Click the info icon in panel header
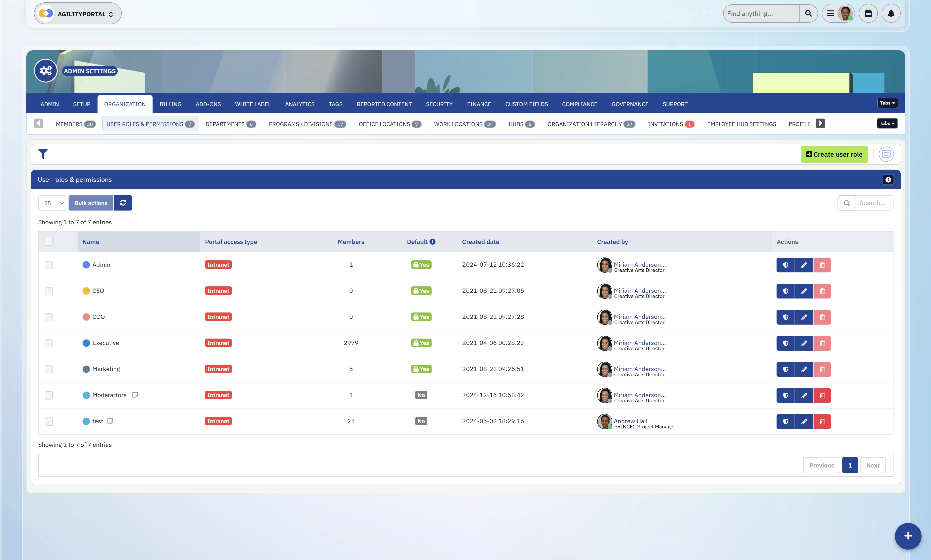 (x=888, y=180)
